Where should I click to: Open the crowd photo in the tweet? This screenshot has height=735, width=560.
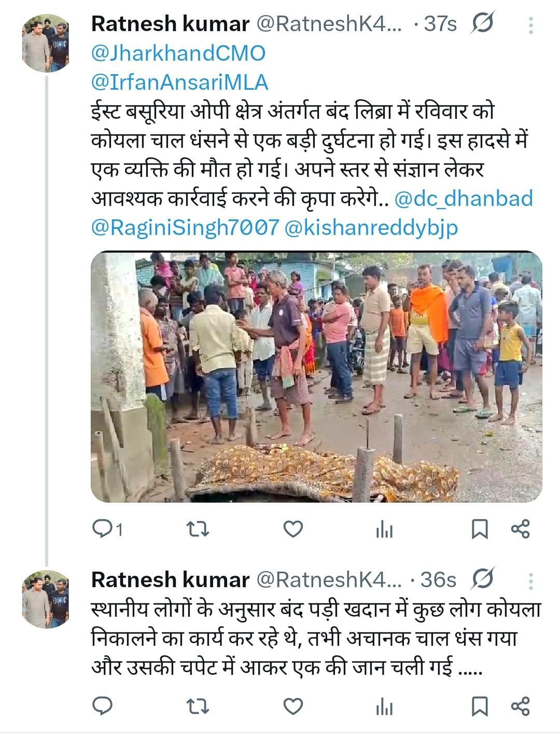[x=316, y=377]
